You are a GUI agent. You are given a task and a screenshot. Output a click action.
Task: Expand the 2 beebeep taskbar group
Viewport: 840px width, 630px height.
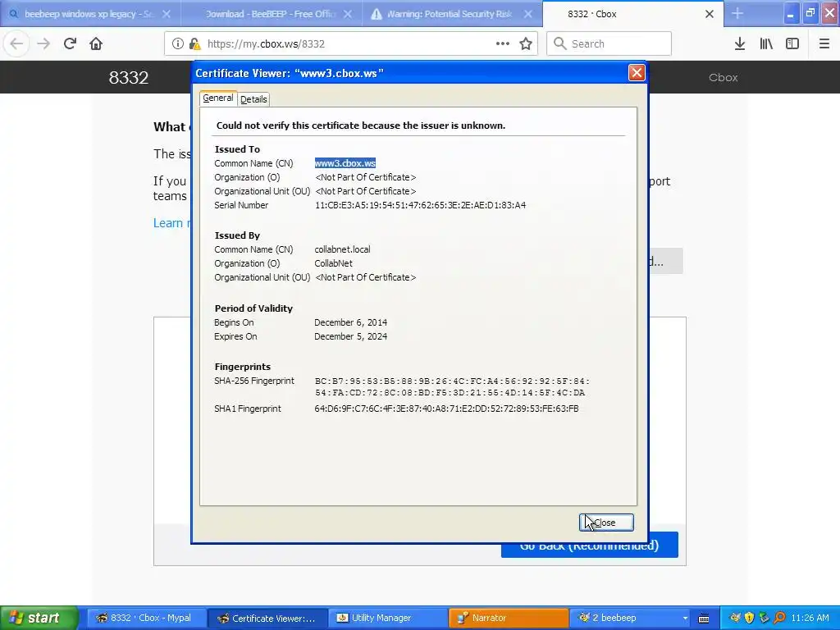pyautogui.click(x=630, y=619)
